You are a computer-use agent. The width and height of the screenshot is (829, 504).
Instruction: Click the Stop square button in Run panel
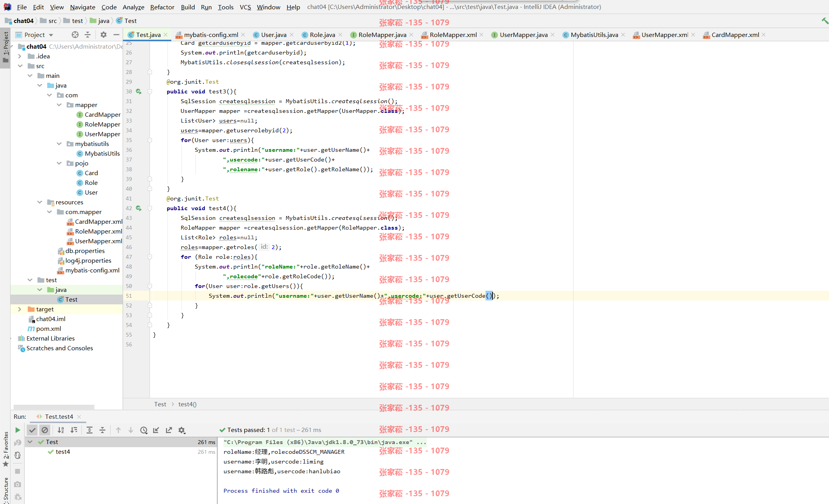pyautogui.click(x=18, y=471)
